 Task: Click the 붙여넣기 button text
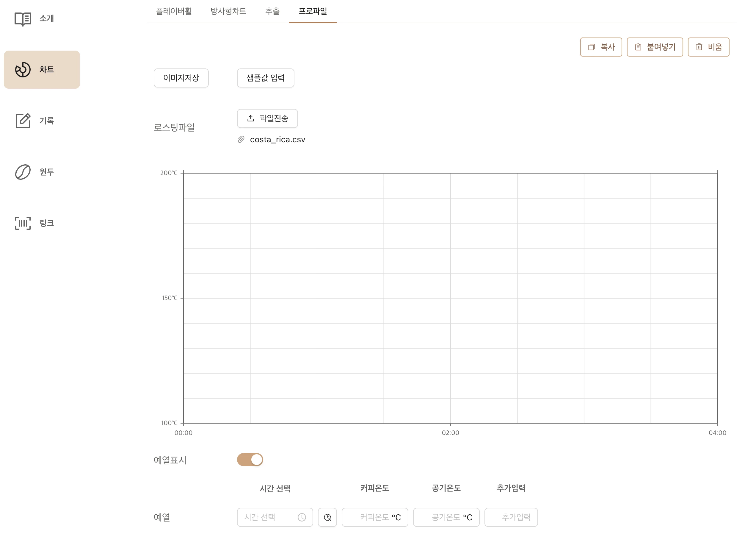(x=661, y=47)
